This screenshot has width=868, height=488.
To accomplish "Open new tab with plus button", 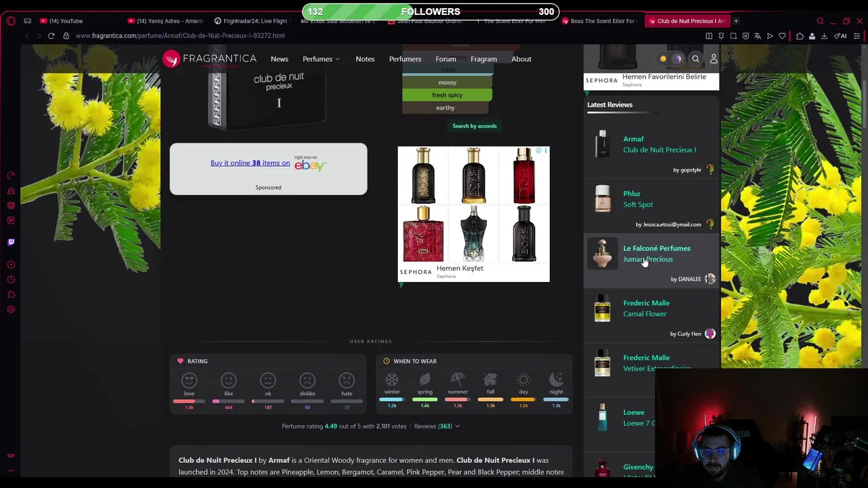I will [x=736, y=21].
